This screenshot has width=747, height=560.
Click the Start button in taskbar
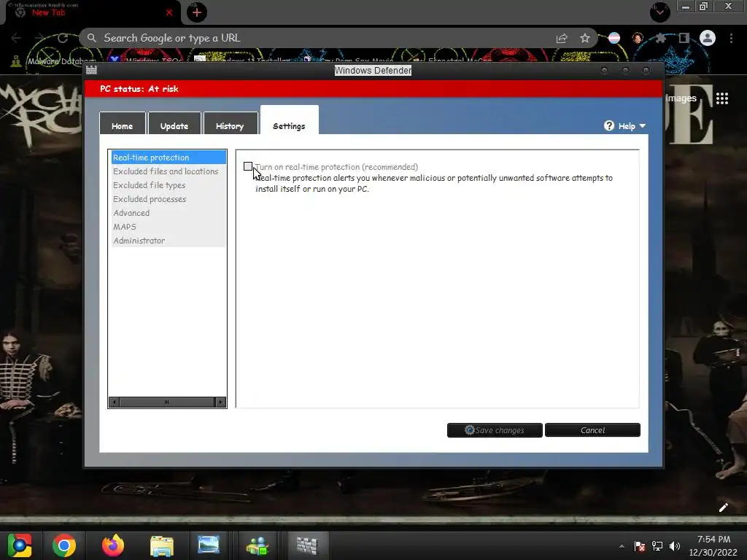[20, 545]
